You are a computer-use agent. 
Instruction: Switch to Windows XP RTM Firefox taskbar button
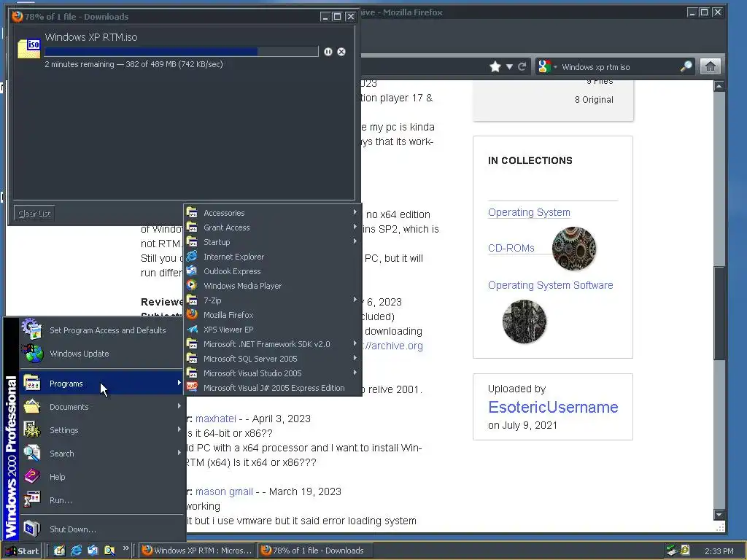point(197,551)
